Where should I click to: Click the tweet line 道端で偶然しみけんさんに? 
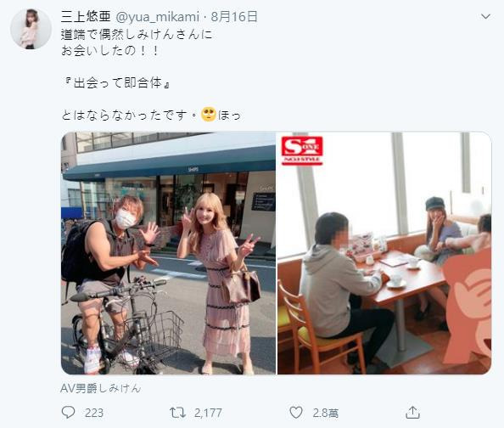click(x=137, y=35)
